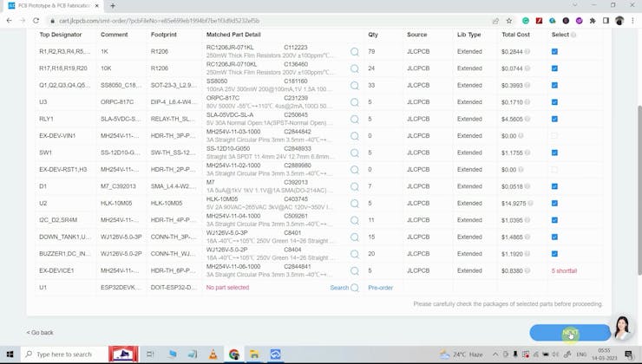The image size is (642, 364).
Task: Click the Pre-order link for U1 ESP32
Action: (x=380, y=288)
